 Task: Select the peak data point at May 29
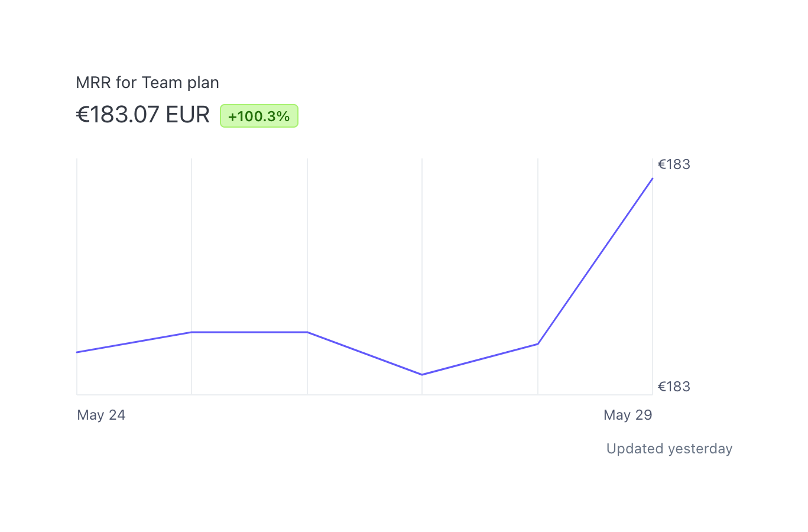[653, 178]
